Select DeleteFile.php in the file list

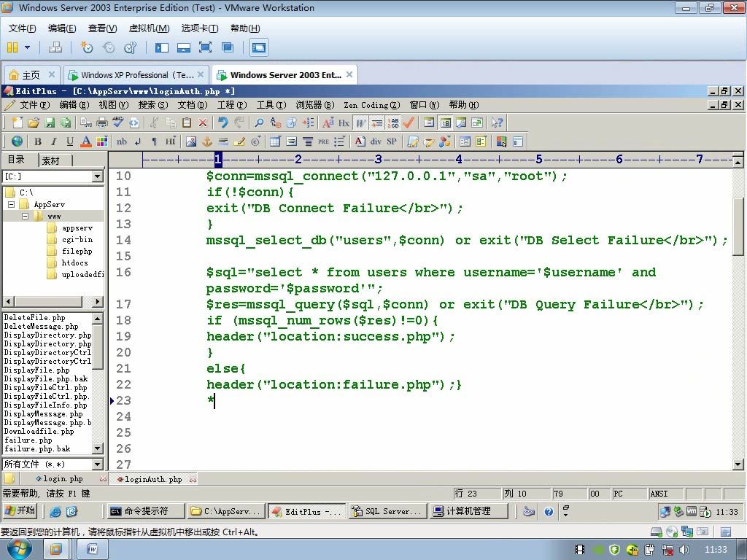pos(35,318)
